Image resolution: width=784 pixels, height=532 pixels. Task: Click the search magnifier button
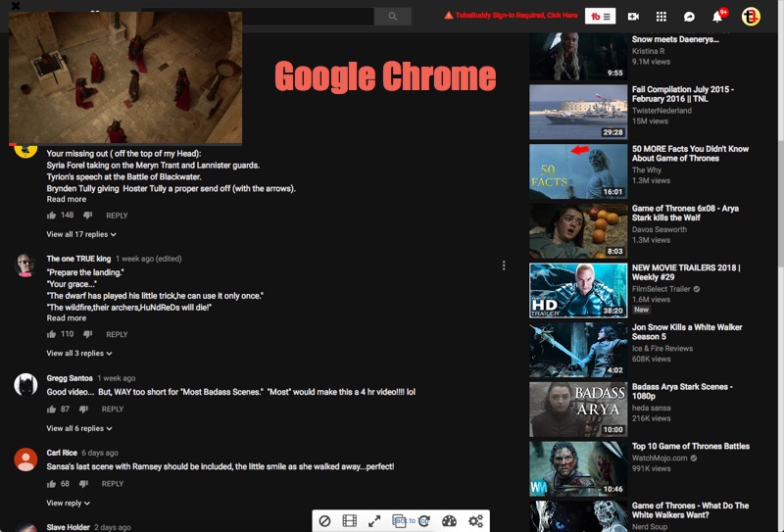[x=393, y=17]
